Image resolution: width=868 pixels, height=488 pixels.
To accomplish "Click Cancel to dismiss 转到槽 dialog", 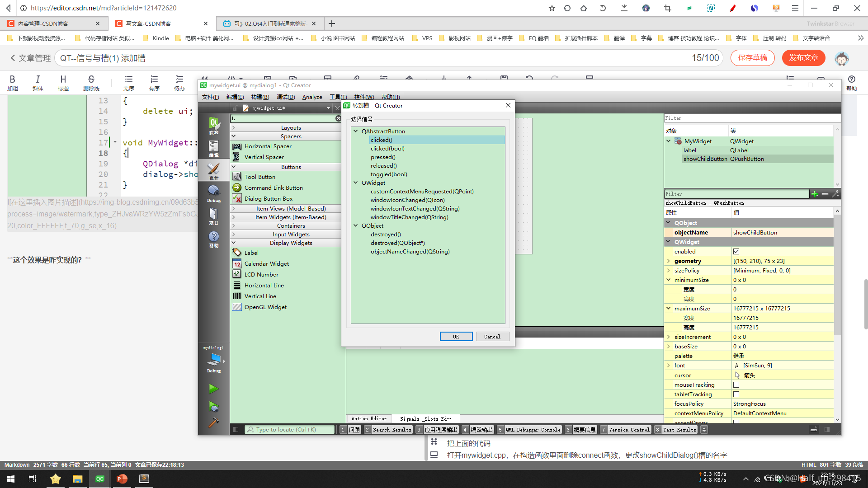I will (492, 336).
